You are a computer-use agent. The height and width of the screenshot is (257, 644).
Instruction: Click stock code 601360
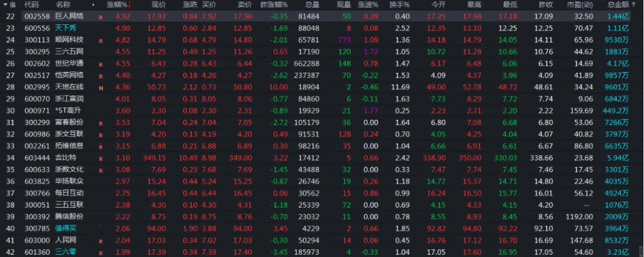click(37, 252)
